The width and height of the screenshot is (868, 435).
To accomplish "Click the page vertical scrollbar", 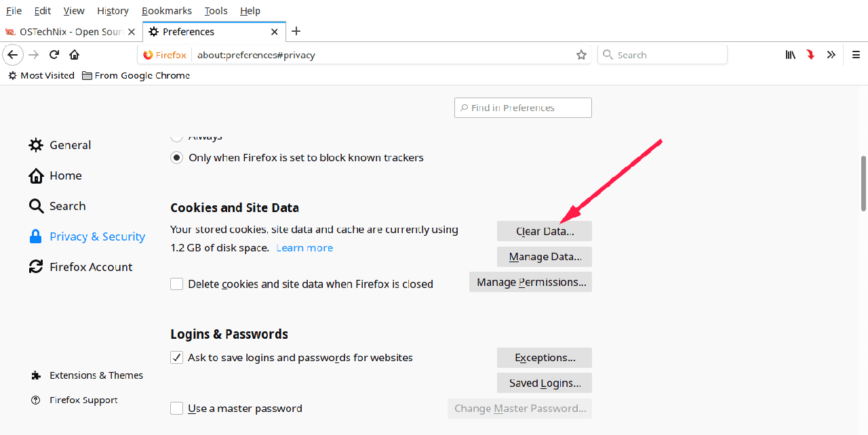I will point(863,183).
